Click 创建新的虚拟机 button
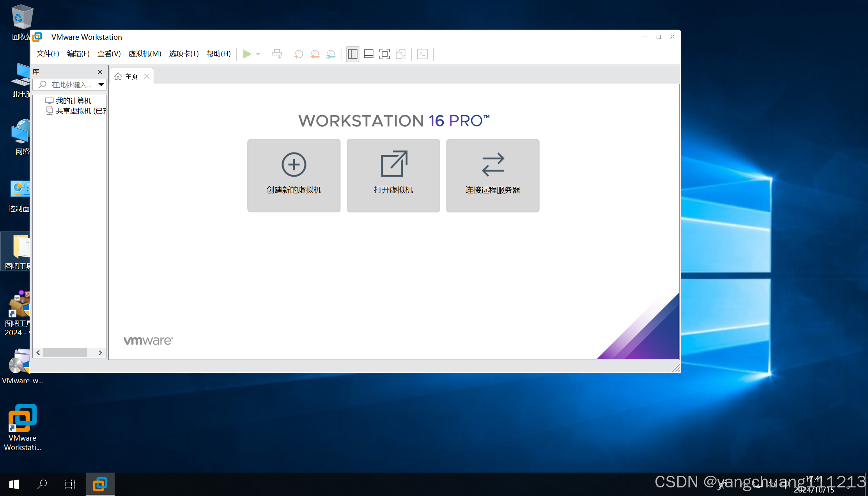Viewport: 868px width, 496px height. (x=294, y=175)
